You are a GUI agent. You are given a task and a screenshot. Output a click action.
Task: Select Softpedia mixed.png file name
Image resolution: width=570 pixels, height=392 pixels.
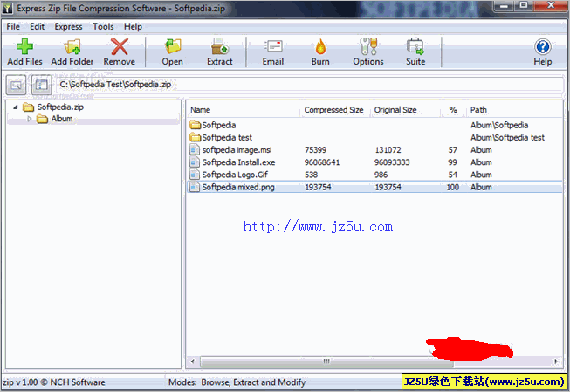(238, 187)
